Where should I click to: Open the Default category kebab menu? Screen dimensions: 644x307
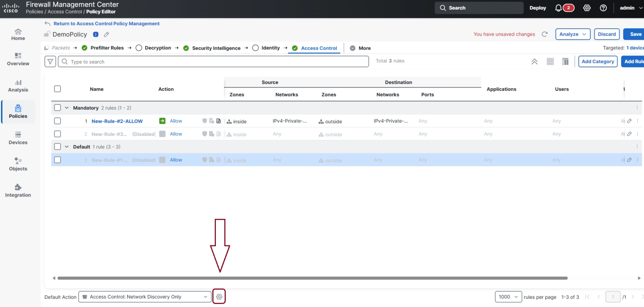tap(637, 147)
